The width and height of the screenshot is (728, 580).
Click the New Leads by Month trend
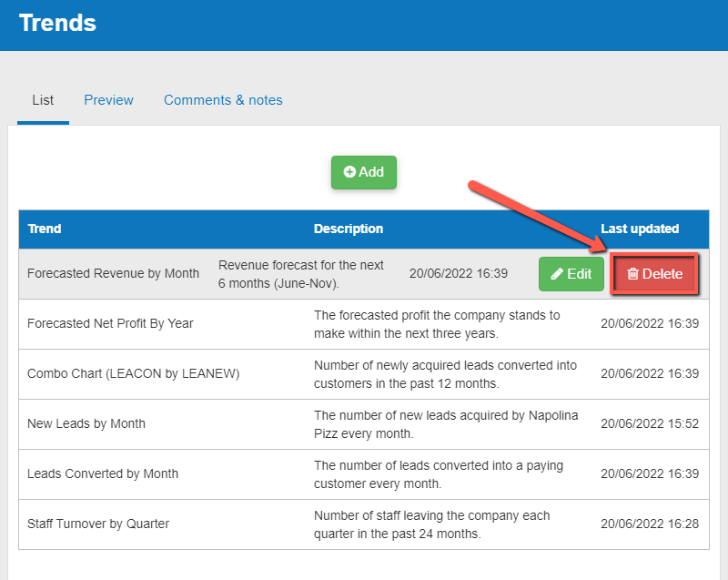tap(87, 423)
